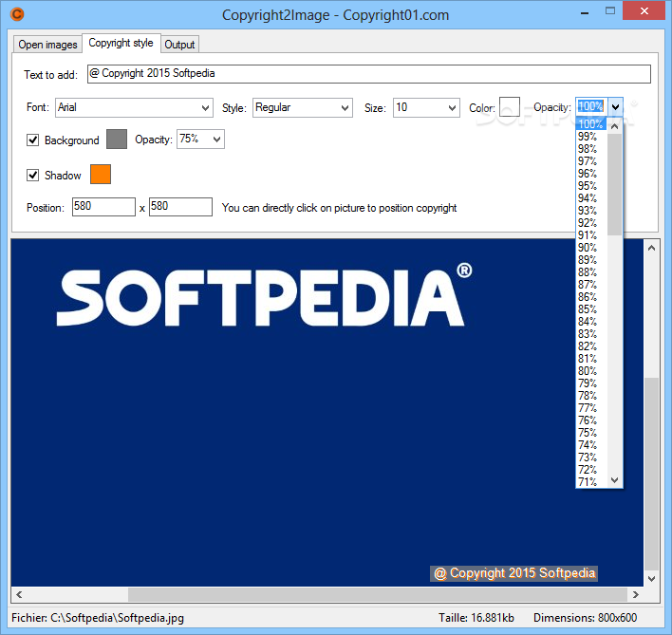Click the Copyright2Image app icon
Image resolution: width=672 pixels, height=635 pixels.
[x=17, y=14]
